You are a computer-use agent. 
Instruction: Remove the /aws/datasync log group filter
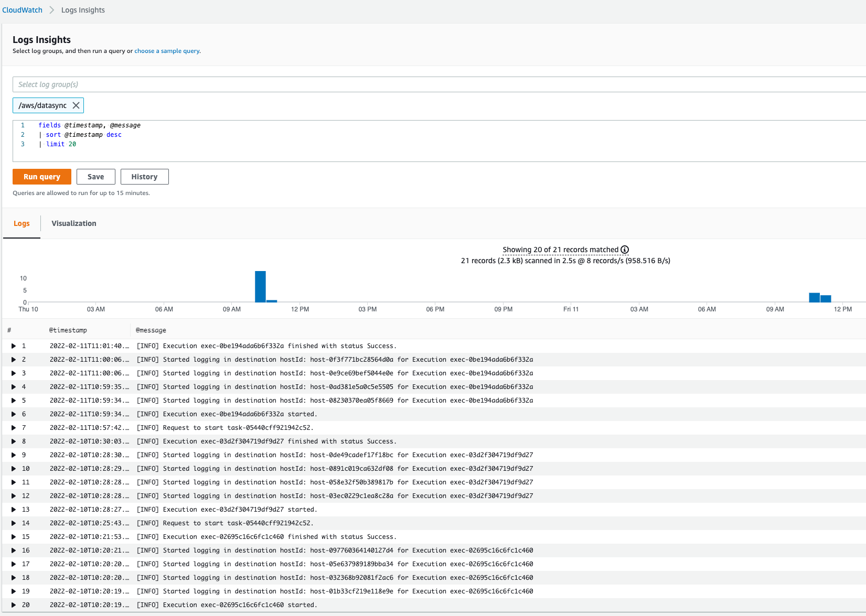[77, 105]
